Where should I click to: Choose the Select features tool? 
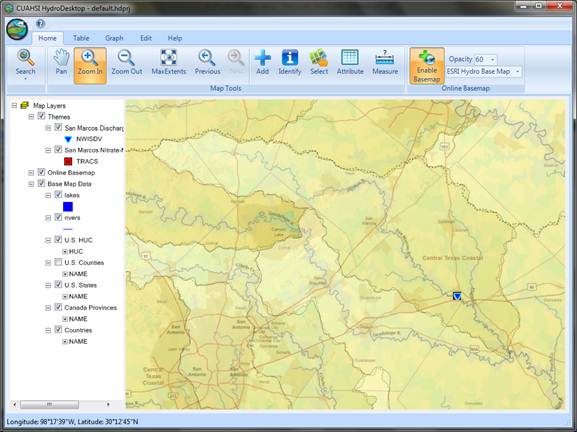[319, 63]
